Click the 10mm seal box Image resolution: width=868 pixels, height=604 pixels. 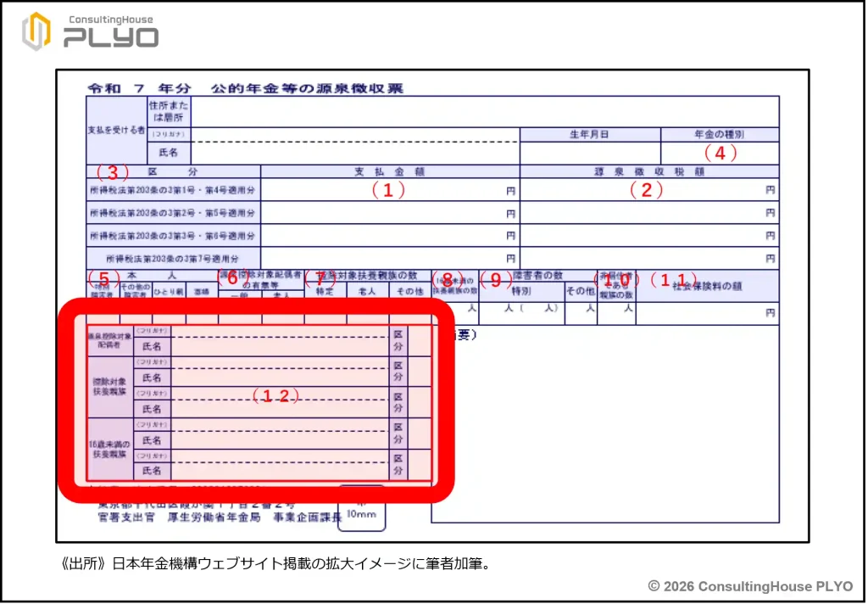(361, 509)
